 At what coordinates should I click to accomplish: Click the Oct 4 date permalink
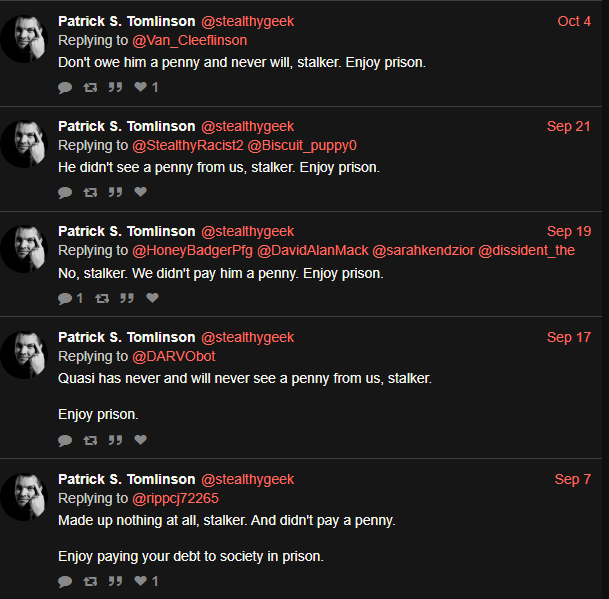[574, 21]
